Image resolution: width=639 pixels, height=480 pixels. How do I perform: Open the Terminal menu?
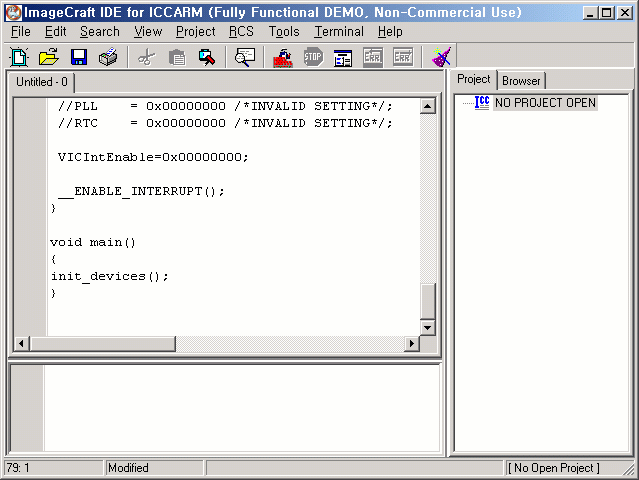(x=339, y=32)
